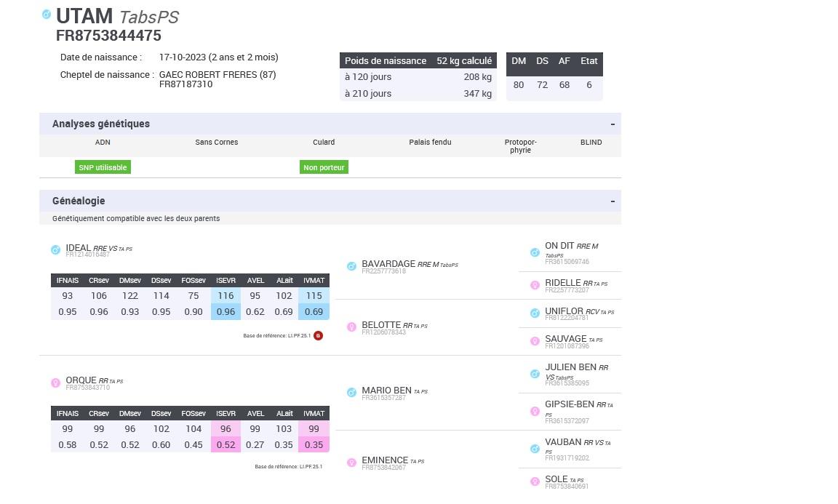
Task: Click the IVMAT value 99 for ORQUE
Action: [x=314, y=429]
